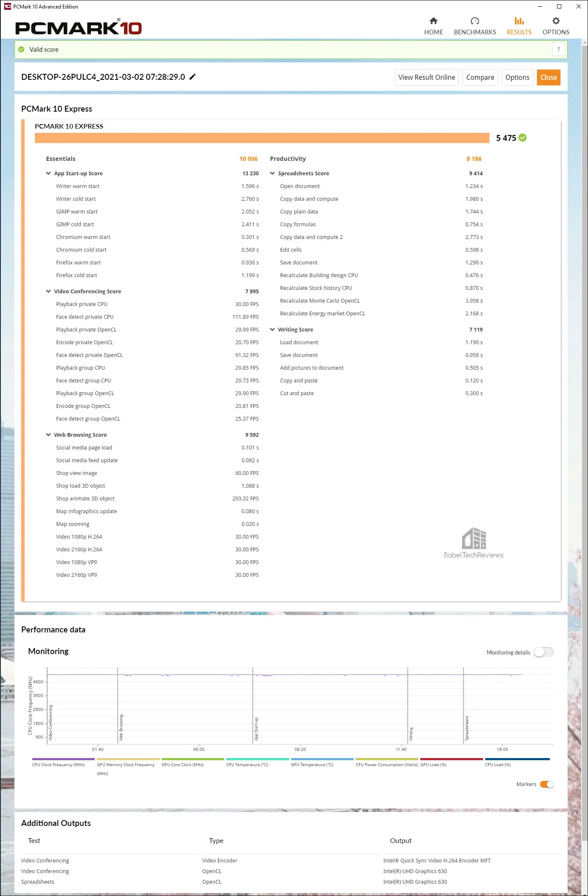Click the Video 2160p VP9 row

tap(157, 575)
